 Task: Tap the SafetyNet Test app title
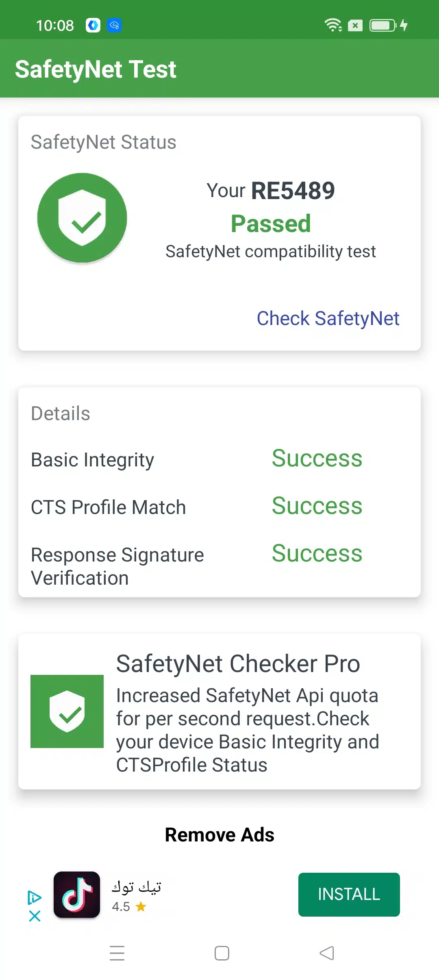pos(96,69)
